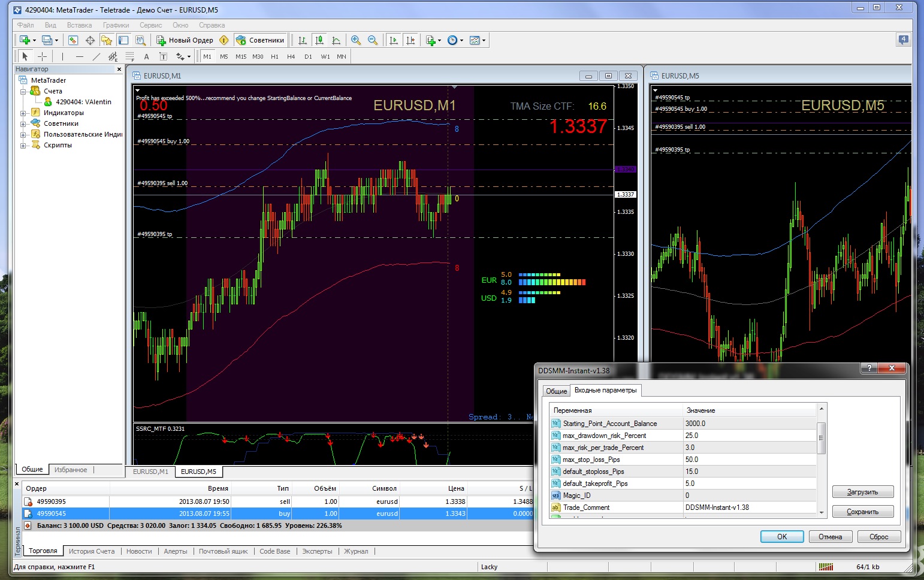Image resolution: width=924 pixels, height=580 pixels.
Task: Click OK in the DDSMM-Instant dialog
Action: click(782, 537)
